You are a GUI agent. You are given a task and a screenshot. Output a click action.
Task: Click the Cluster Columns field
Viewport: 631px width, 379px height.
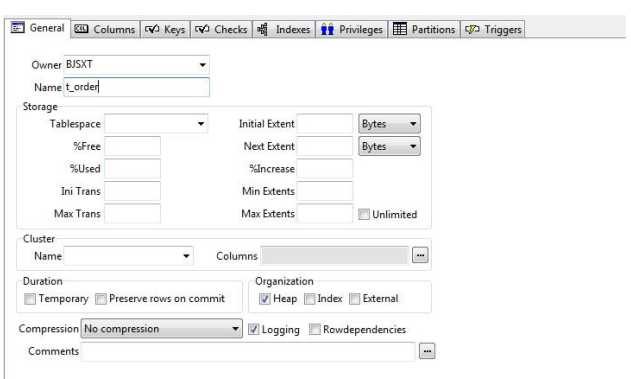(334, 255)
